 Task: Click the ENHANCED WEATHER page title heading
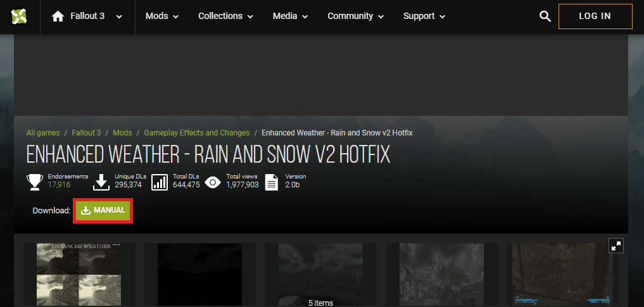click(x=208, y=154)
